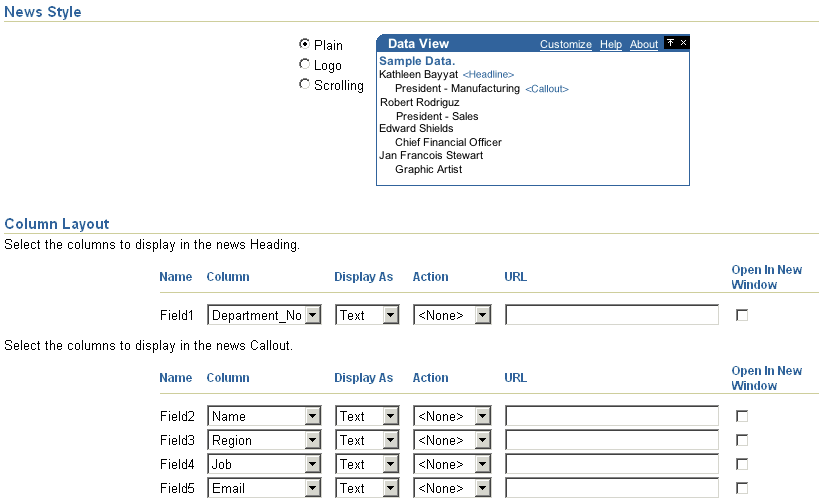Tick Field5 Open In New Window checkbox
Screen dimensions: 819x502
click(742, 488)
